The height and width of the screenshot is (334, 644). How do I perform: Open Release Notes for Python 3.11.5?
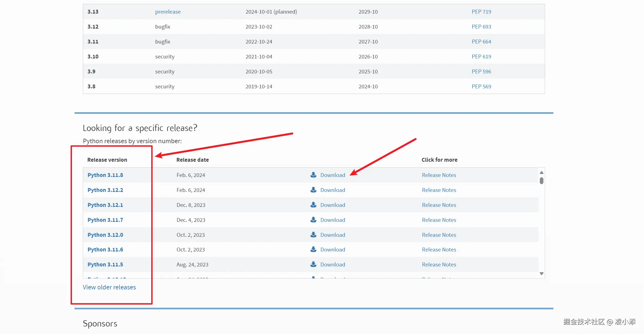click(439, 264)
